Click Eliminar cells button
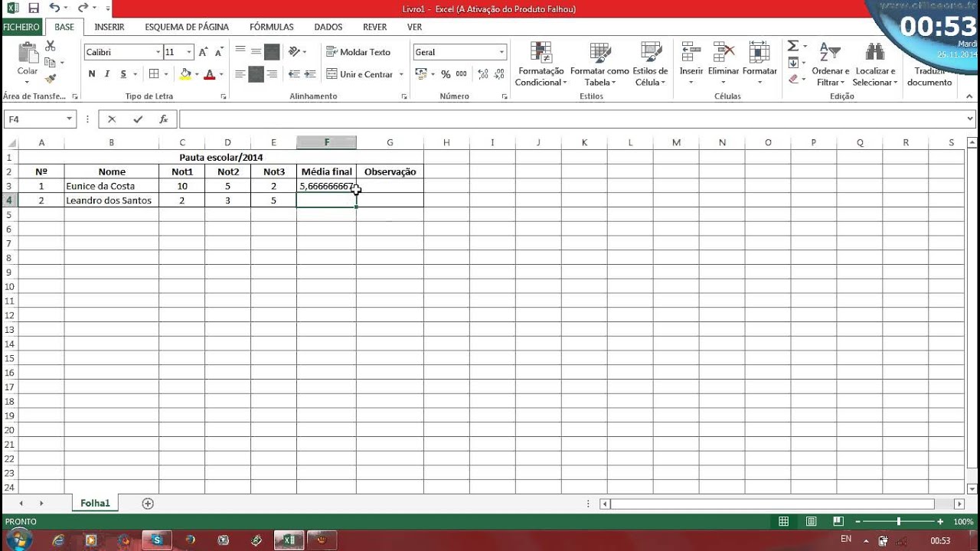 tap(724, 64)
